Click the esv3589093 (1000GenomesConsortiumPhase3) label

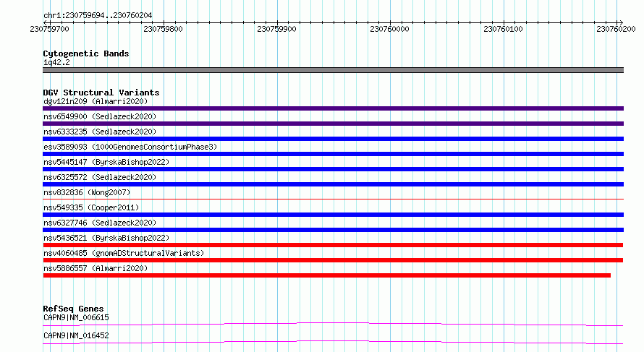[x=130, y=147]
